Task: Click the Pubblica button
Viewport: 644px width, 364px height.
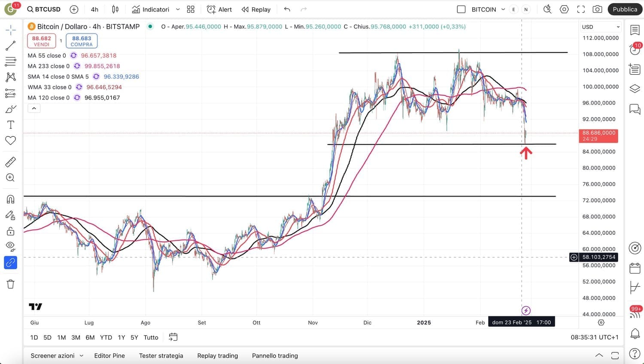Action: point(625,9)
